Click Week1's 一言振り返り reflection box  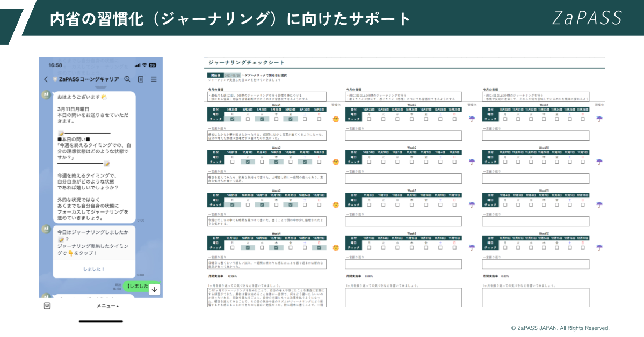tap(267, 136)
